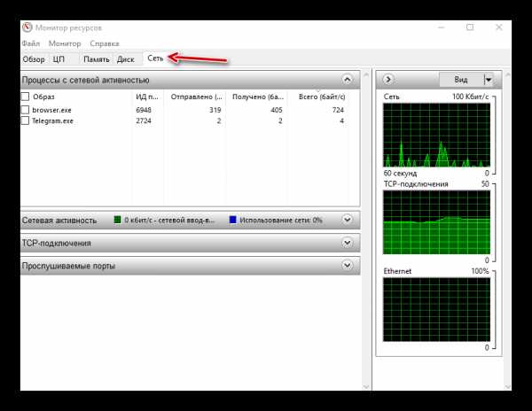The image size is (532, 411).
Task: Click the Прослушиваемые порты header title
Action: (68, 266)
